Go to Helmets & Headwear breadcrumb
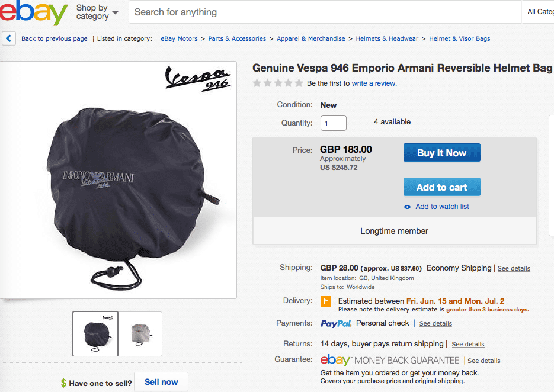The height and width of the screenshot is (392, 554). pos(387,39)
